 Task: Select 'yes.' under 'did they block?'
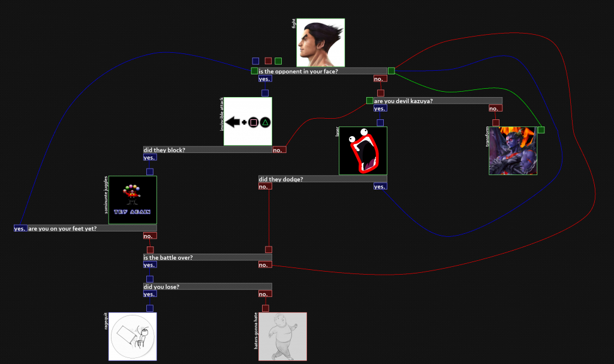(150, 158)
